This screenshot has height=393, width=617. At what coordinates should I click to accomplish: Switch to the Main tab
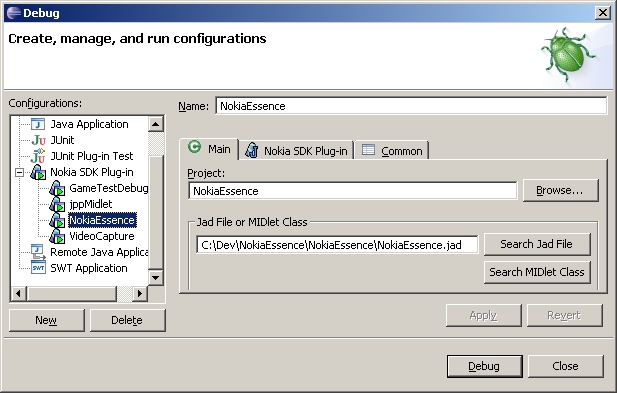[x=209, y=149]
